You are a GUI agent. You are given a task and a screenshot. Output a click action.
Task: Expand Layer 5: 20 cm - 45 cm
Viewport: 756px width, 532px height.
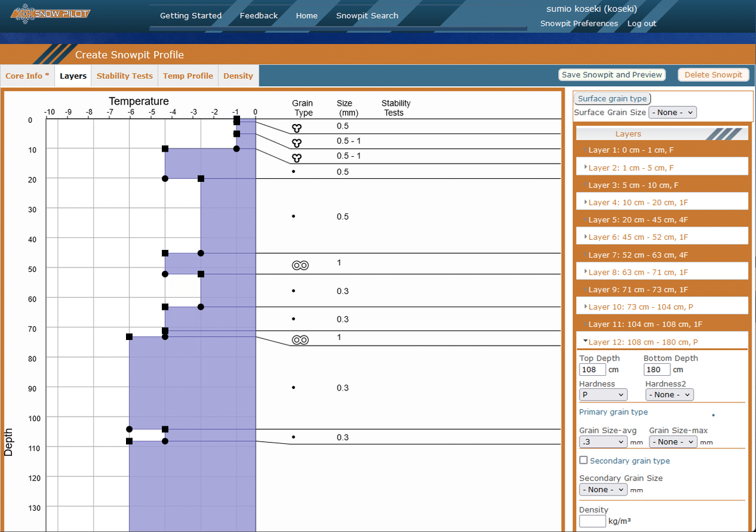coord(661,220)
